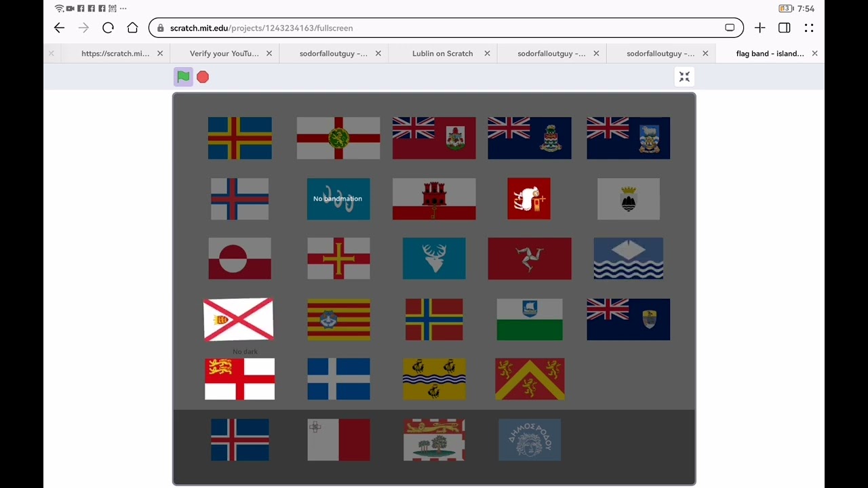Click the teal 'No bandmation' flag
Image resolution: width=868 pixels, height=488 pixels.
pyautogui.click(x=338, y=199)
